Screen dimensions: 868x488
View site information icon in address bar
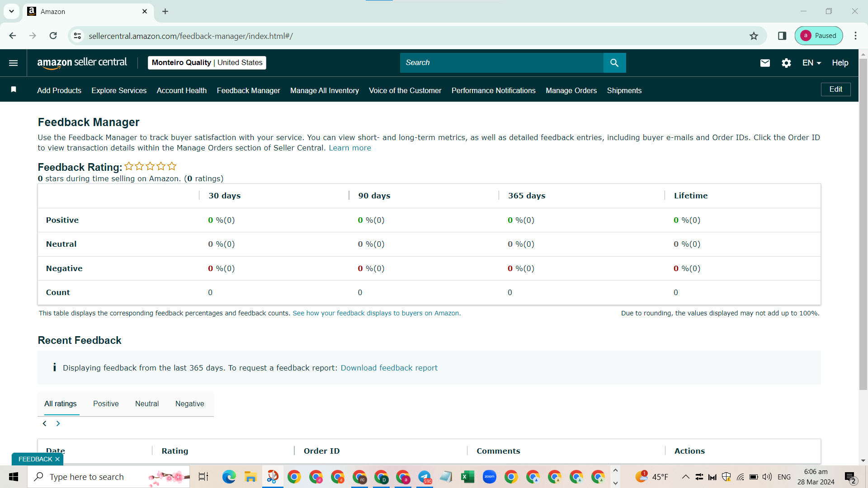click(78, 36)
